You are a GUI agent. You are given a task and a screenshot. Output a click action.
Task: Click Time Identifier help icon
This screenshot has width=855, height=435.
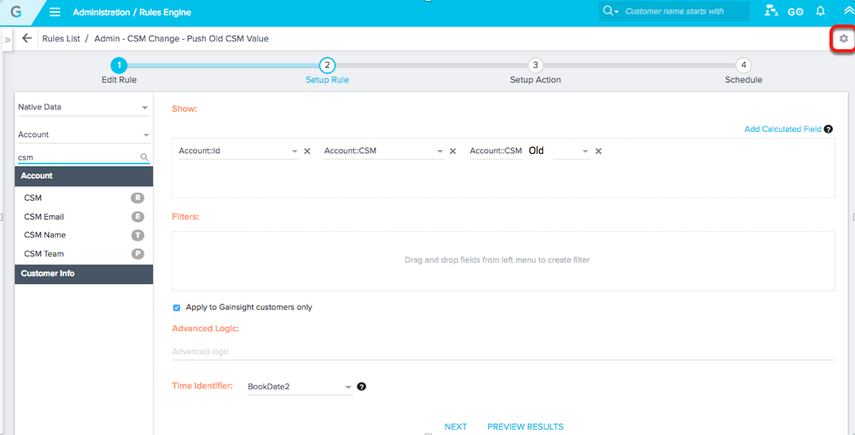[361, 386]
